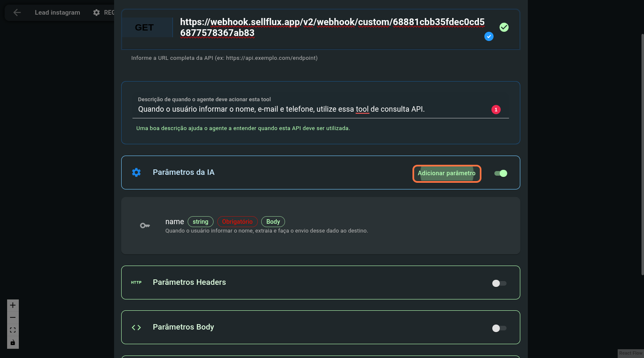The height and width of the screenshot is (358, 644).
Task: Click the back arrow icon
Action: (17, 13)
